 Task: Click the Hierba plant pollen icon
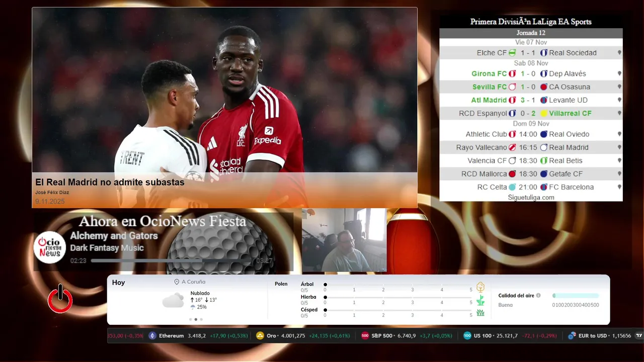pyautogui.click(x=480, y=300)
